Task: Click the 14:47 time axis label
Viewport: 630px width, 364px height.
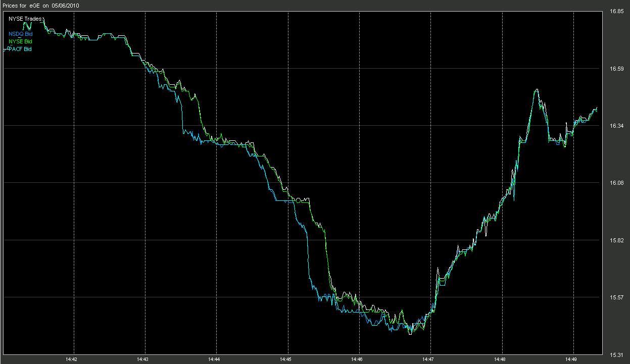Action: (430, 359)
